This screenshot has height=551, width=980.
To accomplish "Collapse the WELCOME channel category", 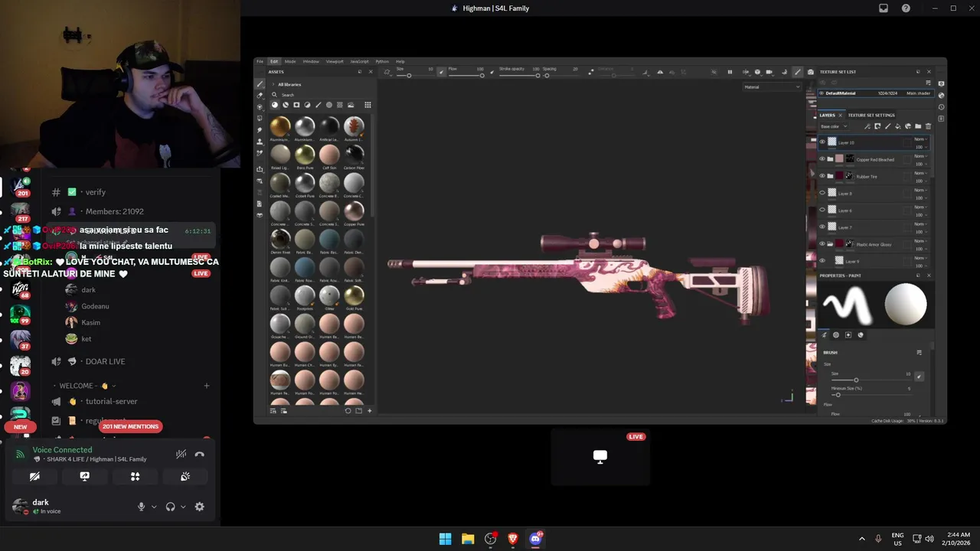I will (84, 386).
